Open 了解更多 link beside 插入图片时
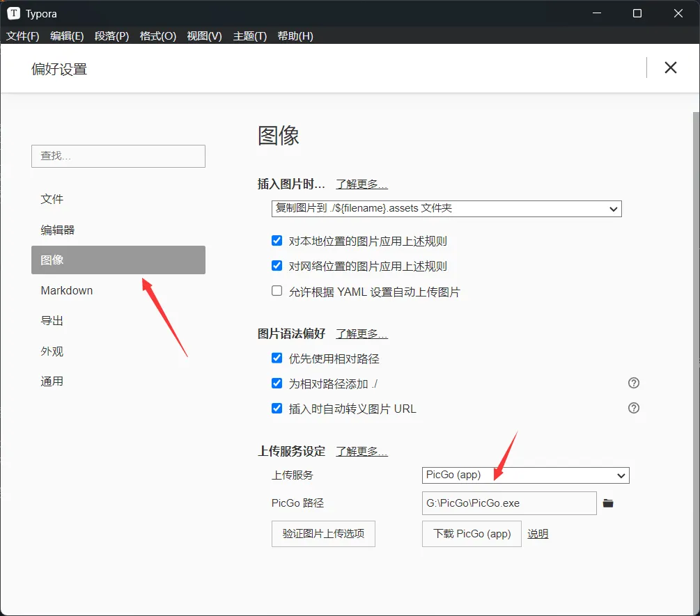The height and width of the screenshot is (616, 700). (361, 184)
